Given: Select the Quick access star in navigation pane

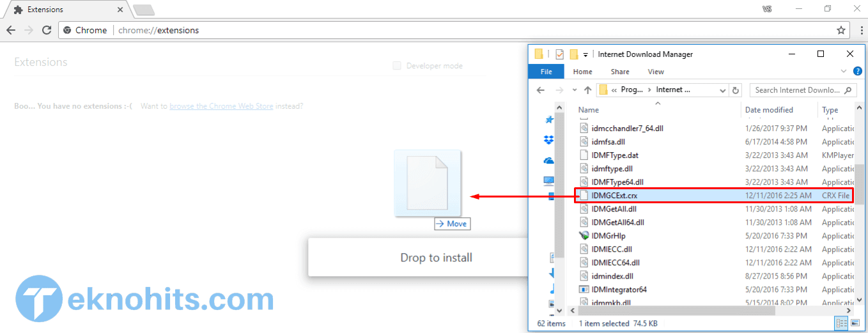Looking at the screenshot, I should [x=548, y=120].
